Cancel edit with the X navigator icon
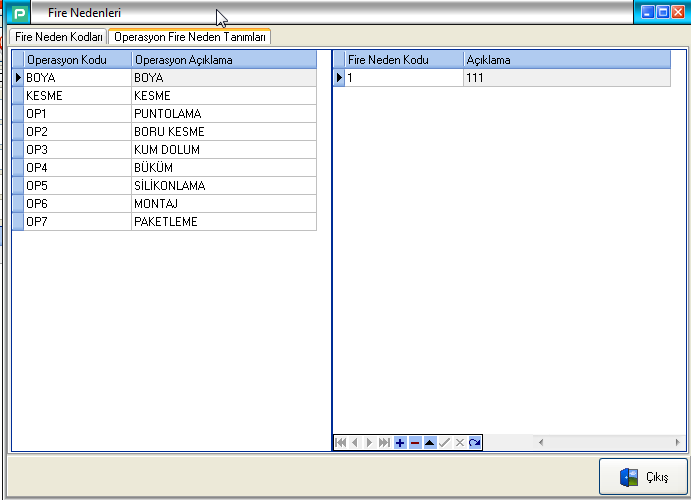This screenshot has width=691, height=500. click(x=460, y=442)
